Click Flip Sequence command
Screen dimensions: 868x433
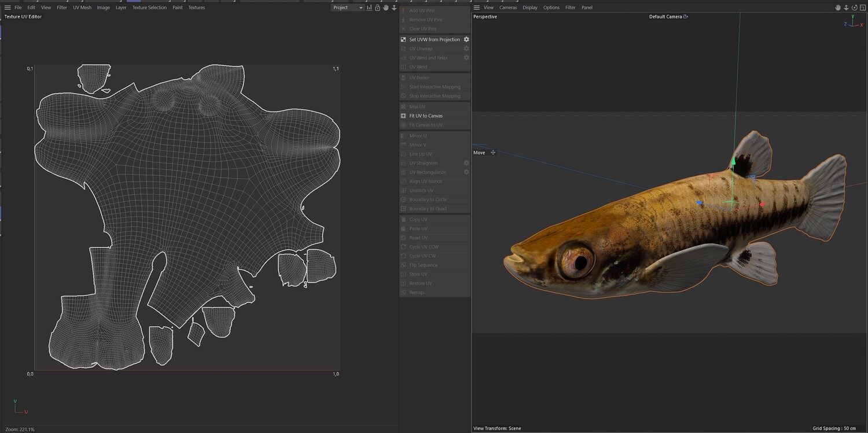pyautogui.click(x=435, y=265)
